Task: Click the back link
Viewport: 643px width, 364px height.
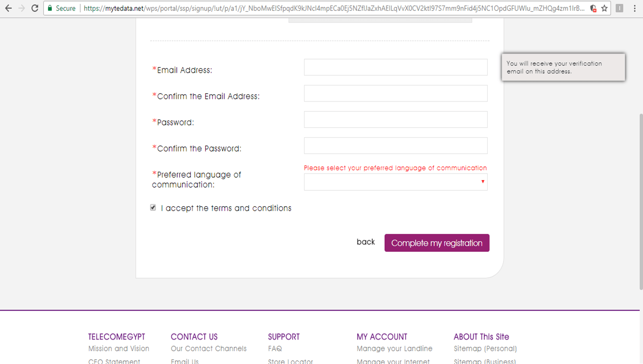Action: (365, 242)
